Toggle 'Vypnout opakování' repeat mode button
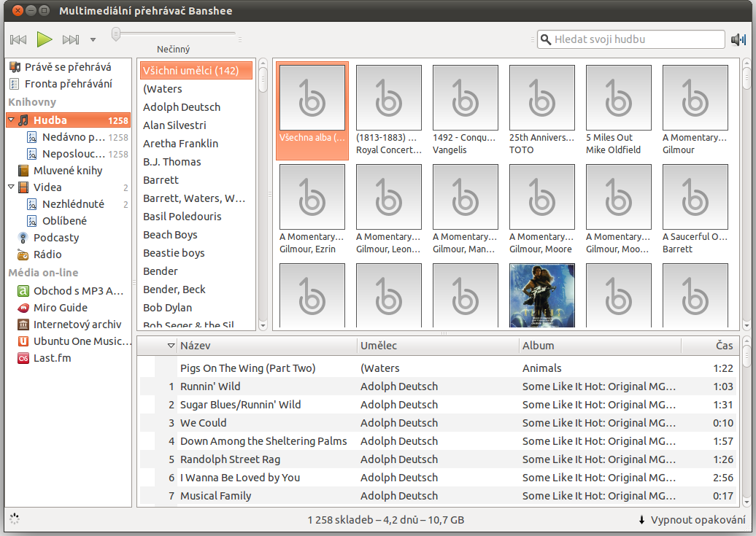Screen dimensions: 756x536 [x=692, y=520]
